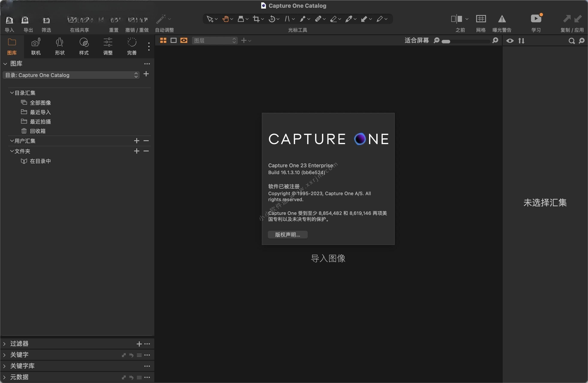Expand the 过滤器 panel

[x=4, y=344]
